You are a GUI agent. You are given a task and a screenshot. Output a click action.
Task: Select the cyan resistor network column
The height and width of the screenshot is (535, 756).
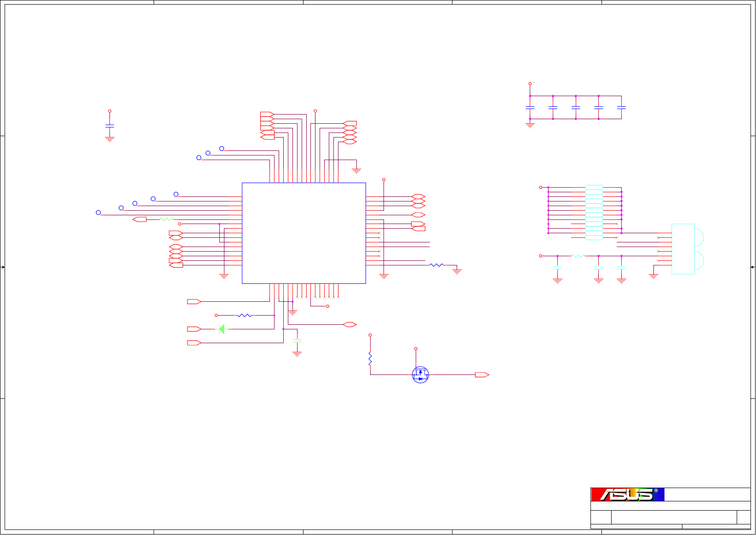(594, 213)
